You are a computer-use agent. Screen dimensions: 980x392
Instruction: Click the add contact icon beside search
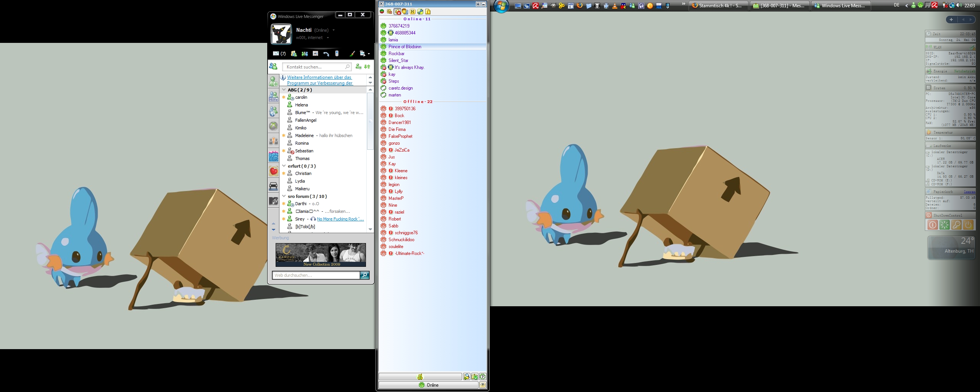coord(358,67)
